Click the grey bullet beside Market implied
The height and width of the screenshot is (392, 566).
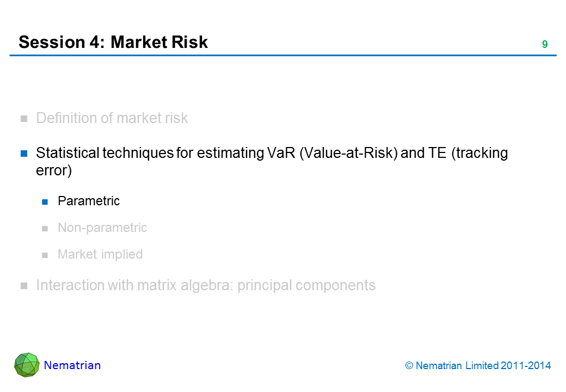pyautogui.click(x=46, y=255)
